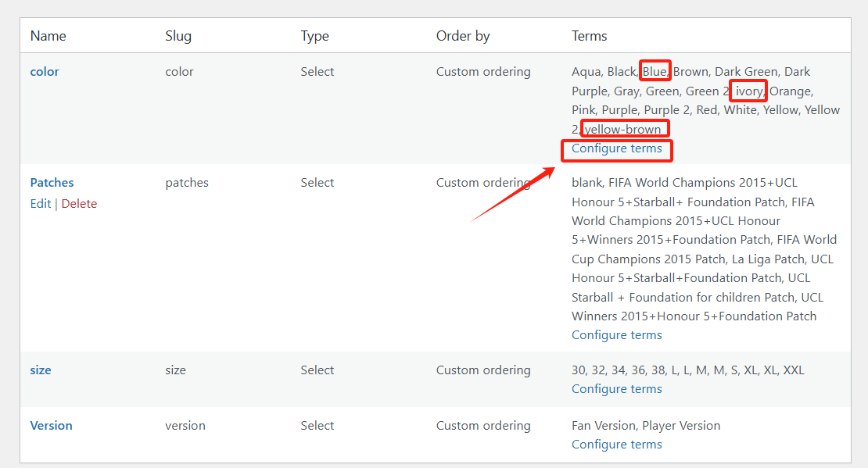Open the Version attribute settings

pyautogui.click(x=51, y=425)
